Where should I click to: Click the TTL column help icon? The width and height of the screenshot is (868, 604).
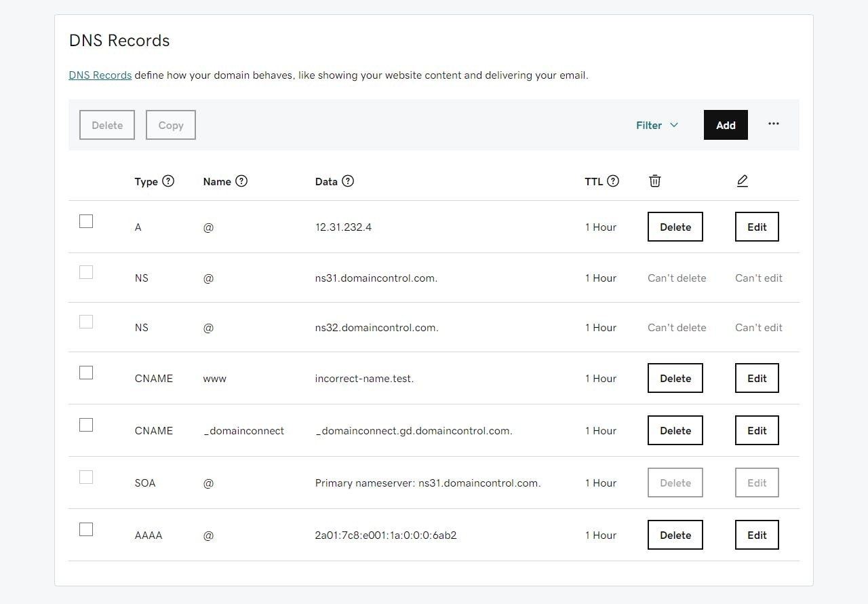(x=613, y=181)
